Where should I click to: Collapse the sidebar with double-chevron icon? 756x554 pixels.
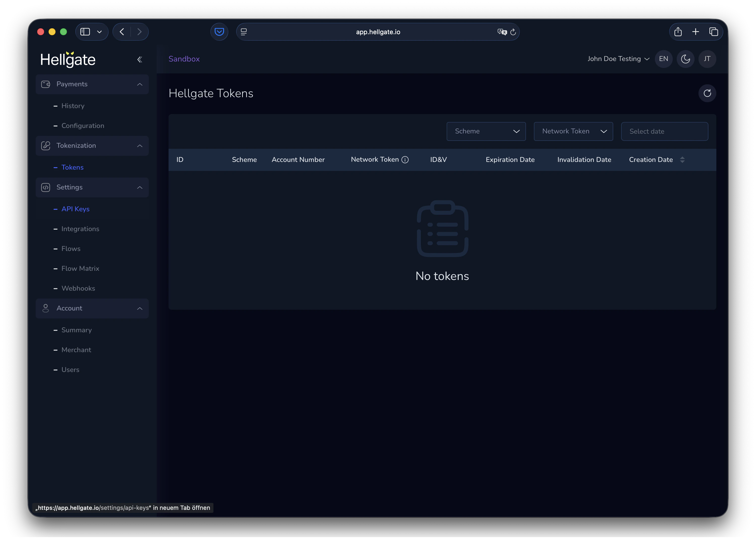[x=140, y=60]
